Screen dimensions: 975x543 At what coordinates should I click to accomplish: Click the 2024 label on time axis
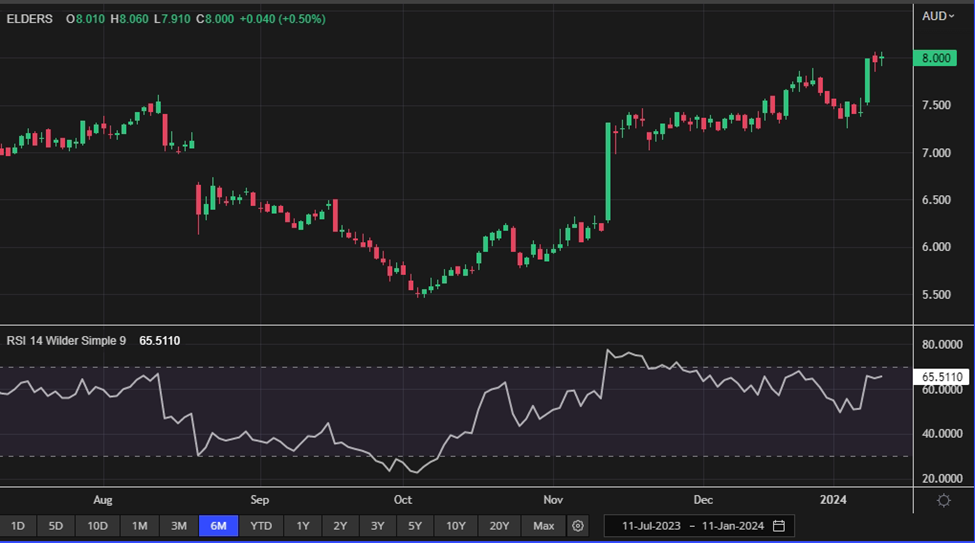pos(833,500)
